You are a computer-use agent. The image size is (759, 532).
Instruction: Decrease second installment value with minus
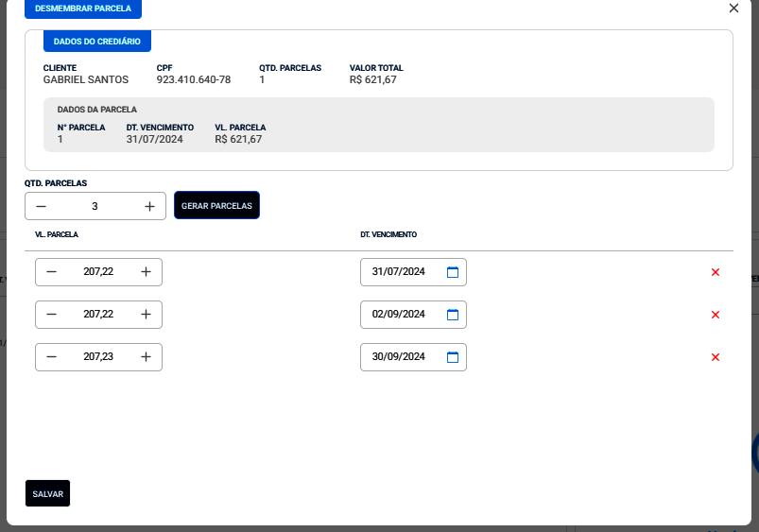tap(51, 315)
